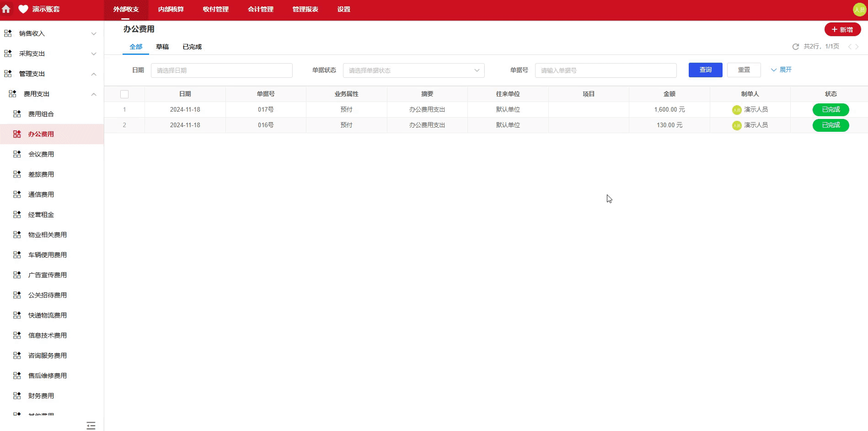Click the home icon in the top bar
868x431 pixels.
(7, 9)
